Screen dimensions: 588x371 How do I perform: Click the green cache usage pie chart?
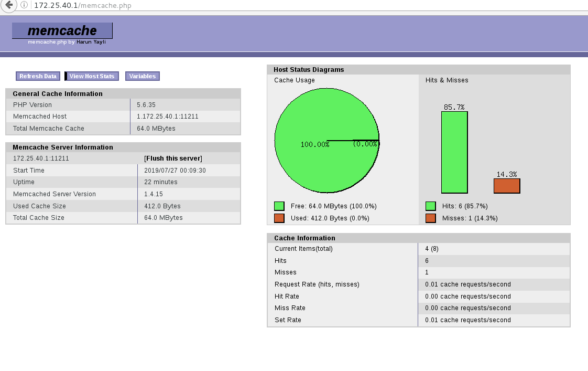tap(327, 141)
